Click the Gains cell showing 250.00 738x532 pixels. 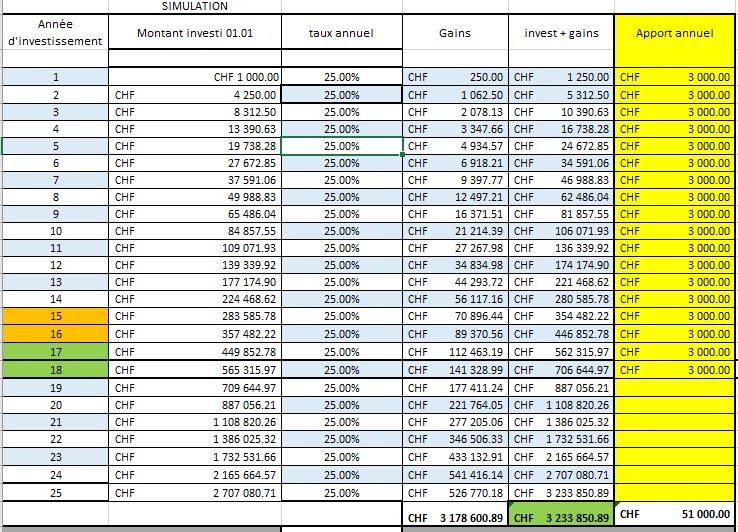click(455, 77)
